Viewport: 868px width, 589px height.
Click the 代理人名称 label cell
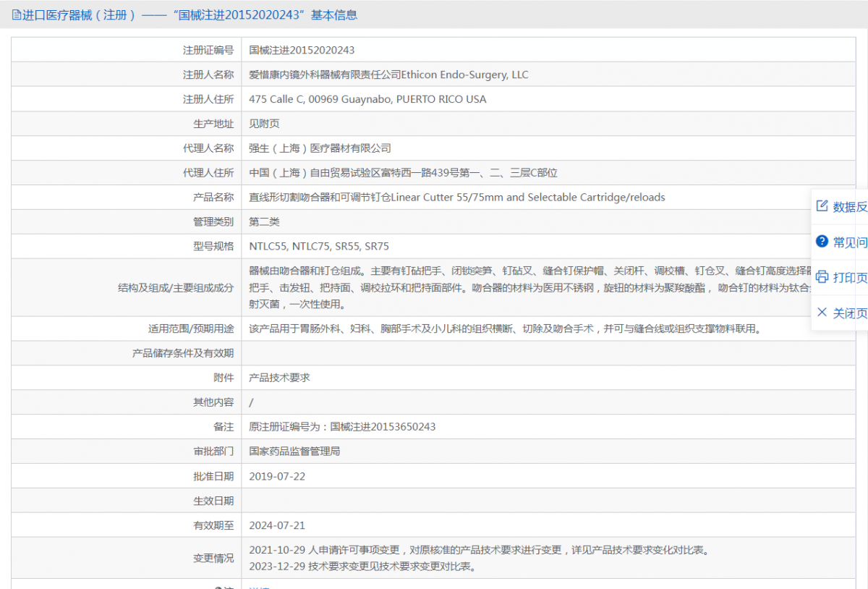point(127,148)
